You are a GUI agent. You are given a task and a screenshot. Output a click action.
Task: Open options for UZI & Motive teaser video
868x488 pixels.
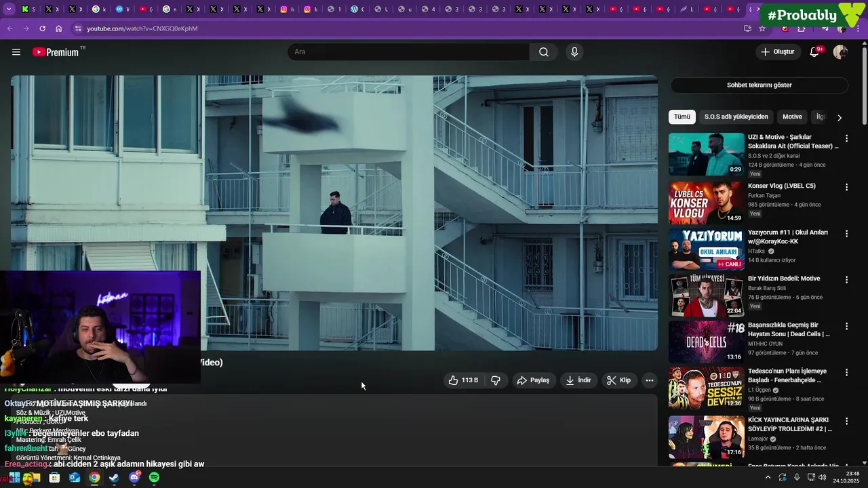pyautogui.click(x=846, y=138)
